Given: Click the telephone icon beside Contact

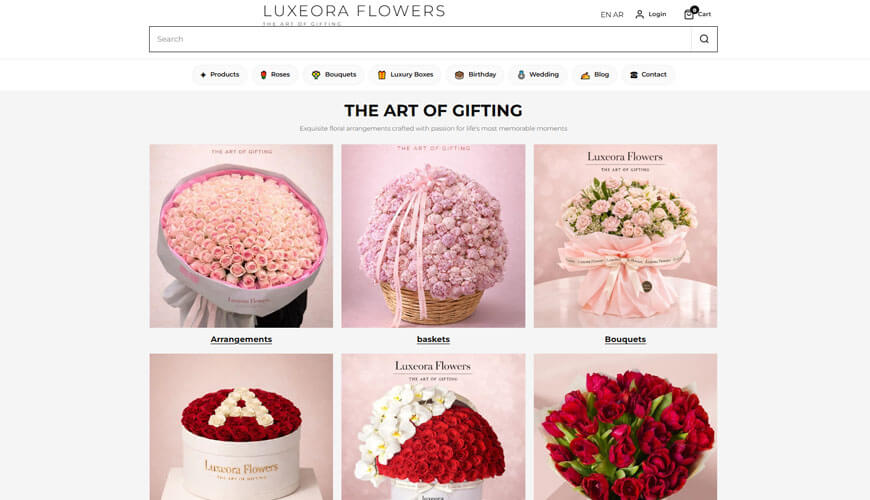Looking at the screenshot, I should point(634,75).
